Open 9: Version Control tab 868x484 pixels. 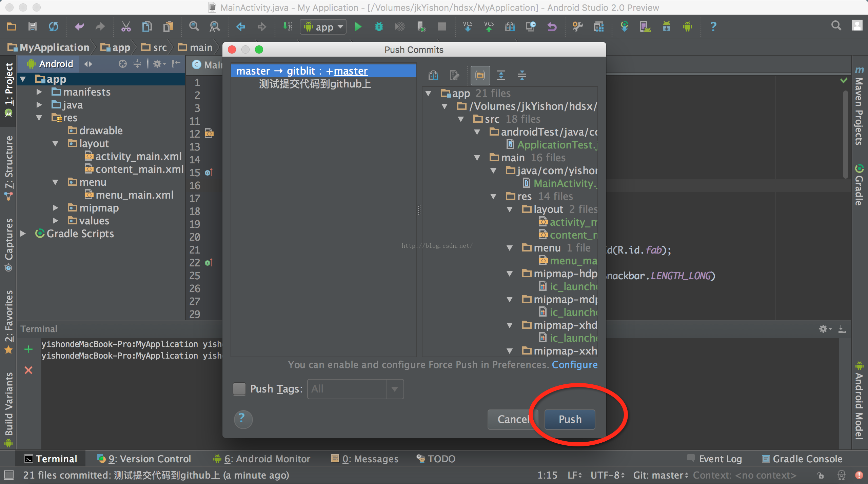click(144, 459)
